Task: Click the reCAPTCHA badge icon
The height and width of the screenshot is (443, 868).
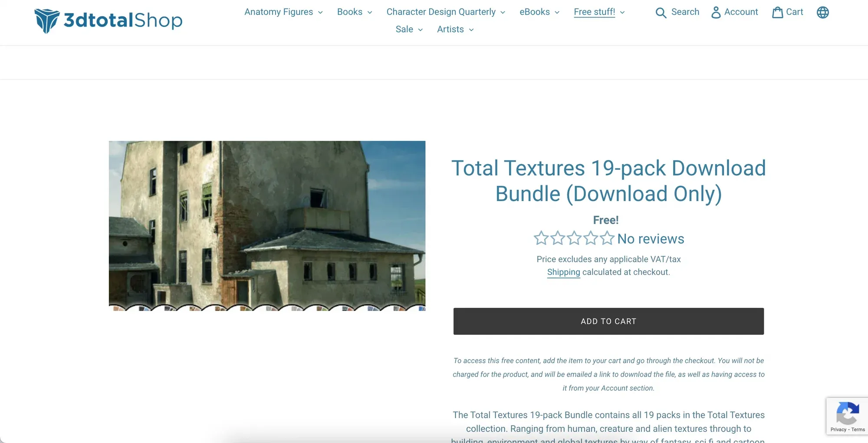Action: 847,413
